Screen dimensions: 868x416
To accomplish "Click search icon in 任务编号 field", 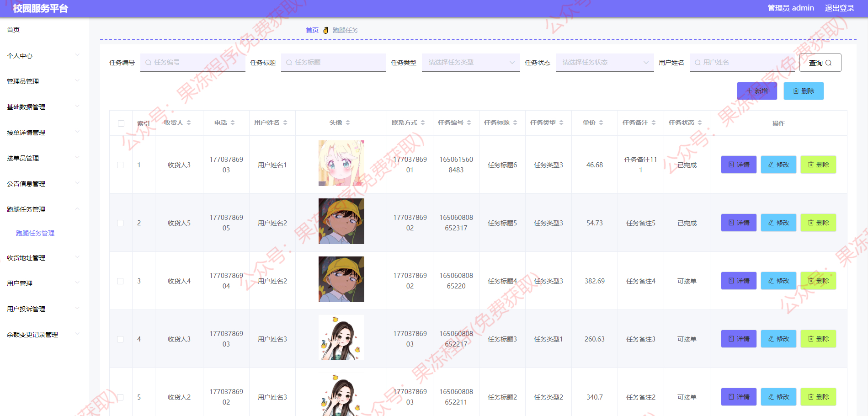I will [148, 63].
